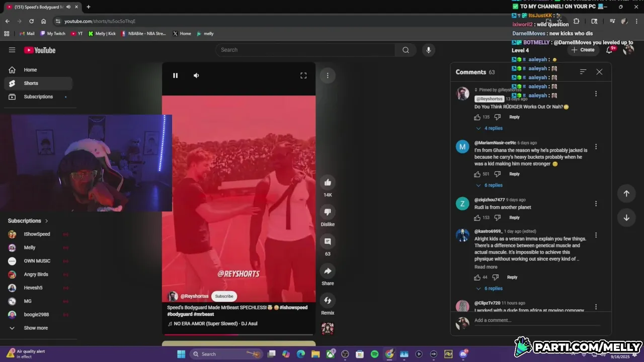Expand 6 replies under MariamNasir comment
This screenshot has height=362, width=644.
(x=490, y=185)
